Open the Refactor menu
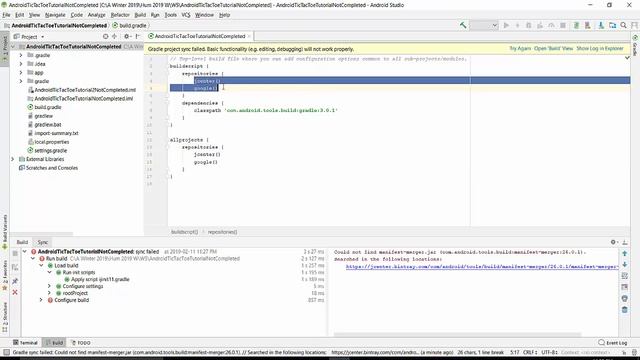 [x=120, y=15]
